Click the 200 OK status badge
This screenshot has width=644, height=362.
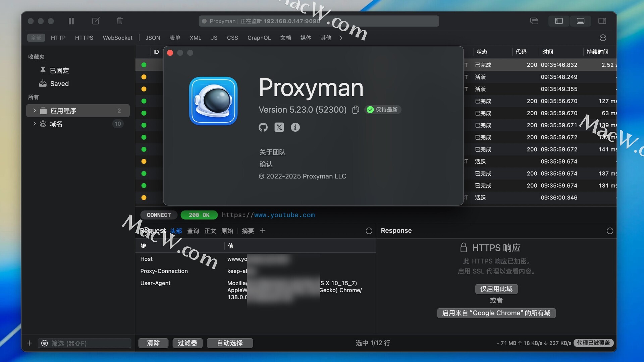(199, 215)
